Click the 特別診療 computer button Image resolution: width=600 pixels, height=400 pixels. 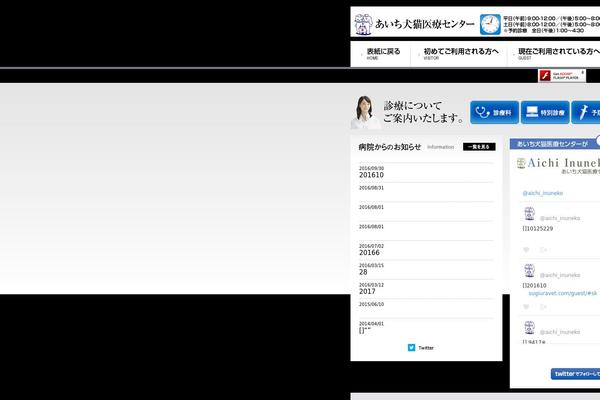[x=545, y=113]
